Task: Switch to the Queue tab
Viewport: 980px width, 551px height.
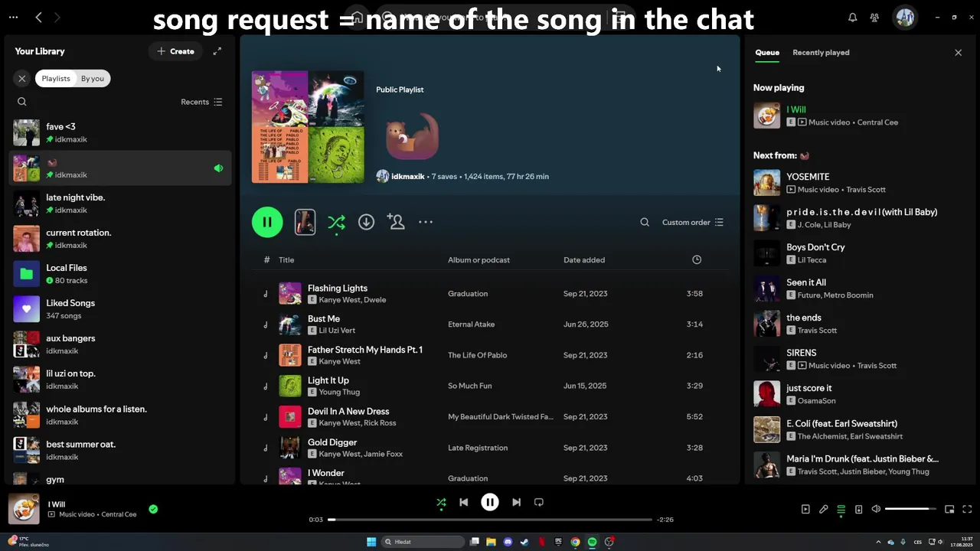Action: [x=767, y=53]
